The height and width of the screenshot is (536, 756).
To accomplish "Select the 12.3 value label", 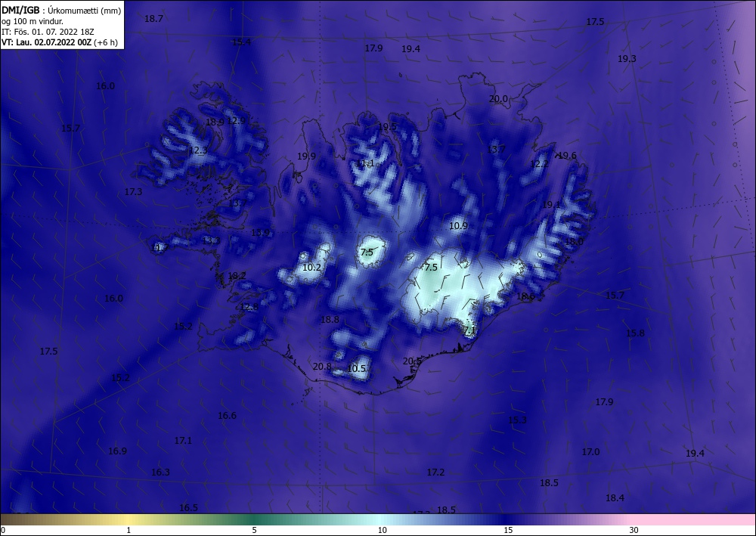I will click(x=198, y=150).
